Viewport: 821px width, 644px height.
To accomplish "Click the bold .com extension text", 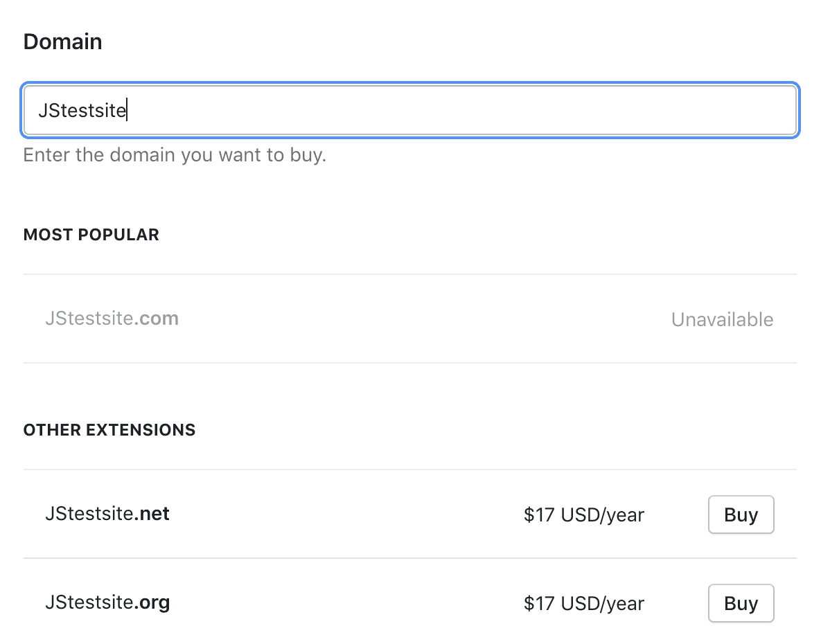I will (158, 319).
